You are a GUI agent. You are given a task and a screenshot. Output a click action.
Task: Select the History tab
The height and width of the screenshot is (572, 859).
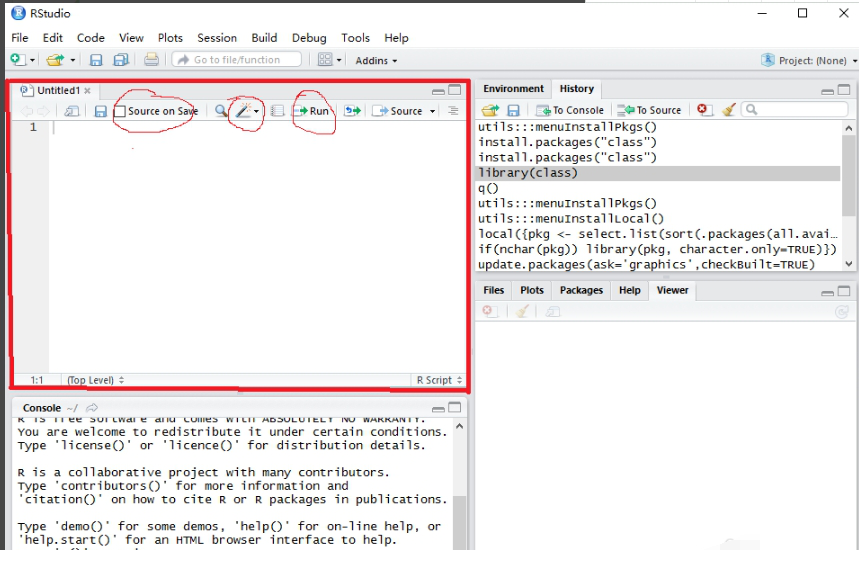point(576,89)
